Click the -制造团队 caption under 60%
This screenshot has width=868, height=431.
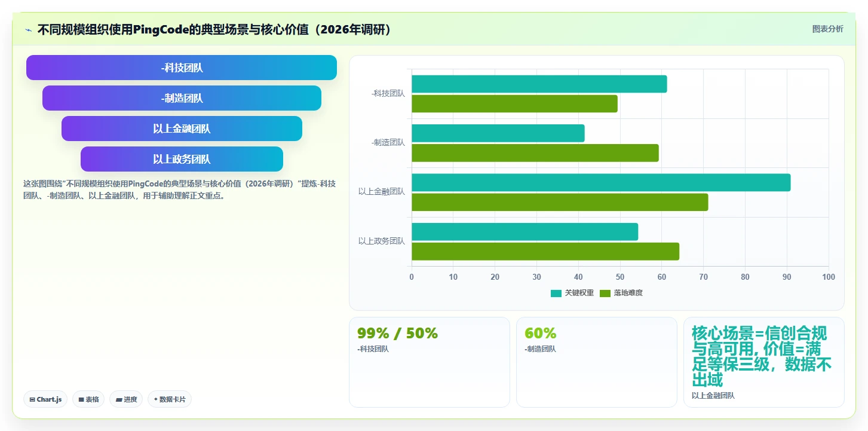pos(540,349)
